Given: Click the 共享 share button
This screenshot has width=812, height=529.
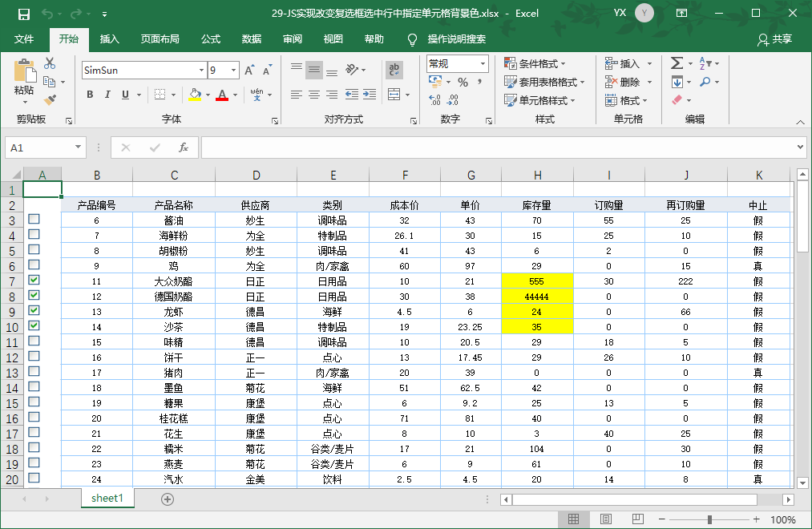Looking at the screenshot, I should (x=775, y=39).
